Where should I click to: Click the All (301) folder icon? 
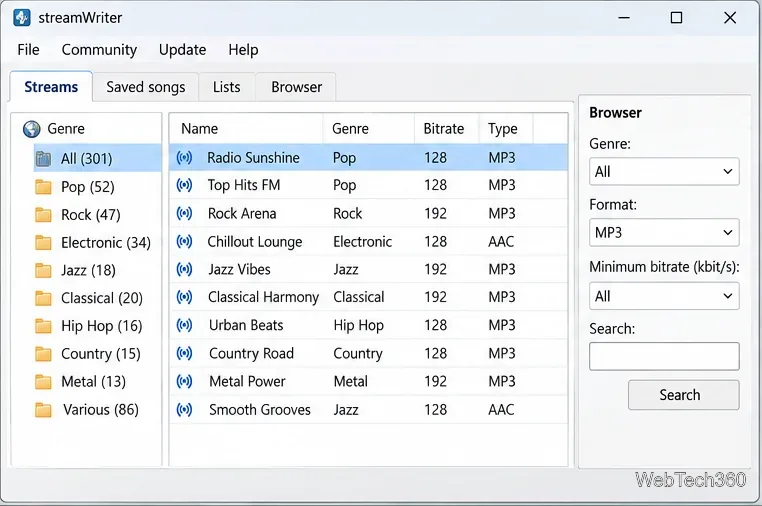[x=43, y=158]
